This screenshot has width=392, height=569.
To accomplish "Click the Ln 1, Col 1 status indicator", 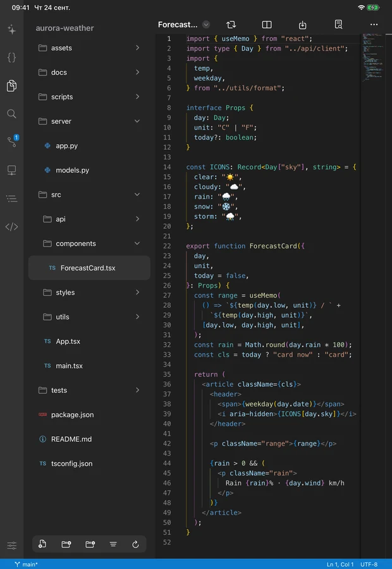I will coord(340,565).
